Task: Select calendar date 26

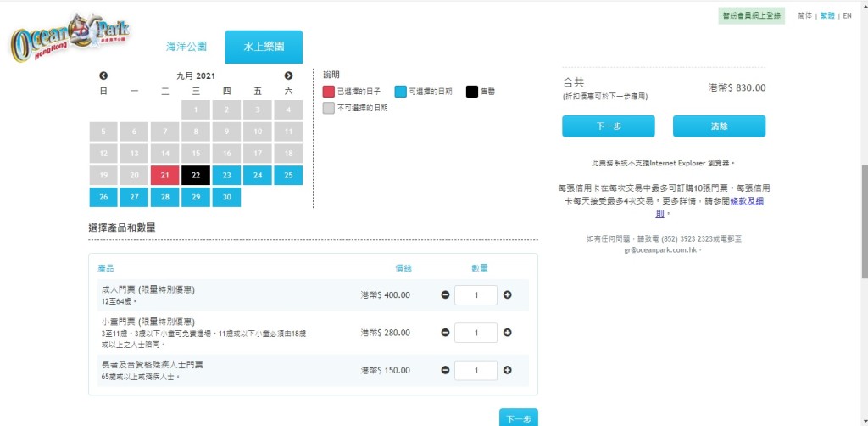Action: click(103, 197)
